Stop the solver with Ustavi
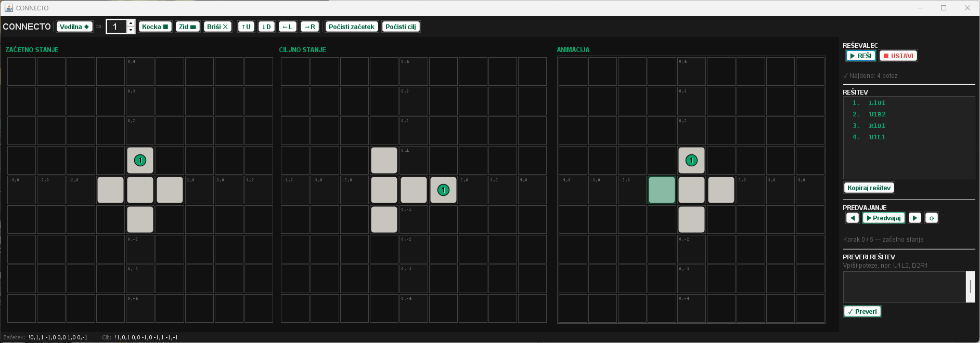 [898, 56]
